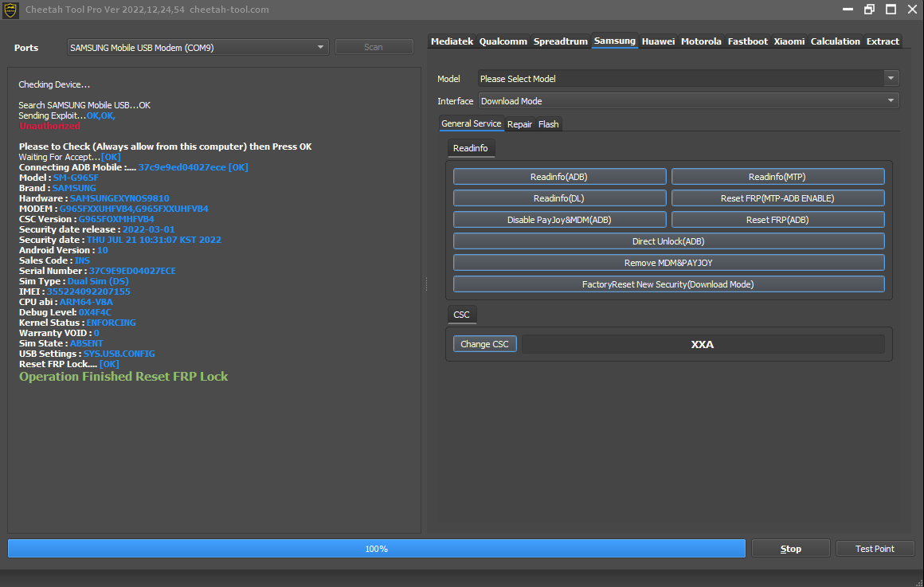Click the Stop button
Image resolution: width=924 pixels, height=587 pixels.
(791, 549)
